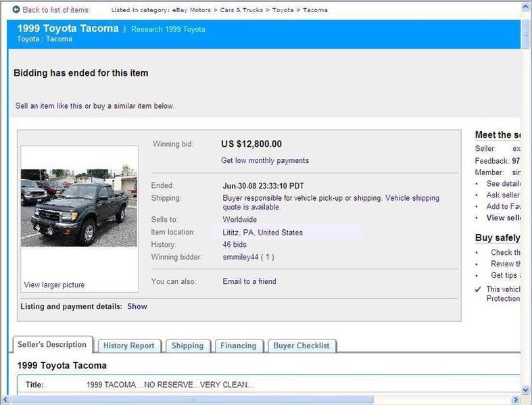Open the Tacoma truck photo thumbnail
This screenshot has width=532, height=405.
tap(79, 208)
